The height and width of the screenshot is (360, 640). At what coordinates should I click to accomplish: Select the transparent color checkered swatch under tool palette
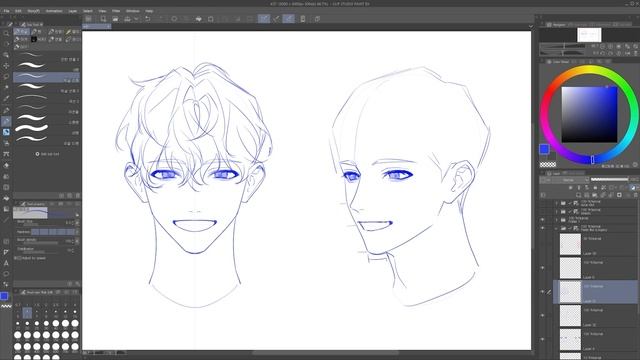6,306
